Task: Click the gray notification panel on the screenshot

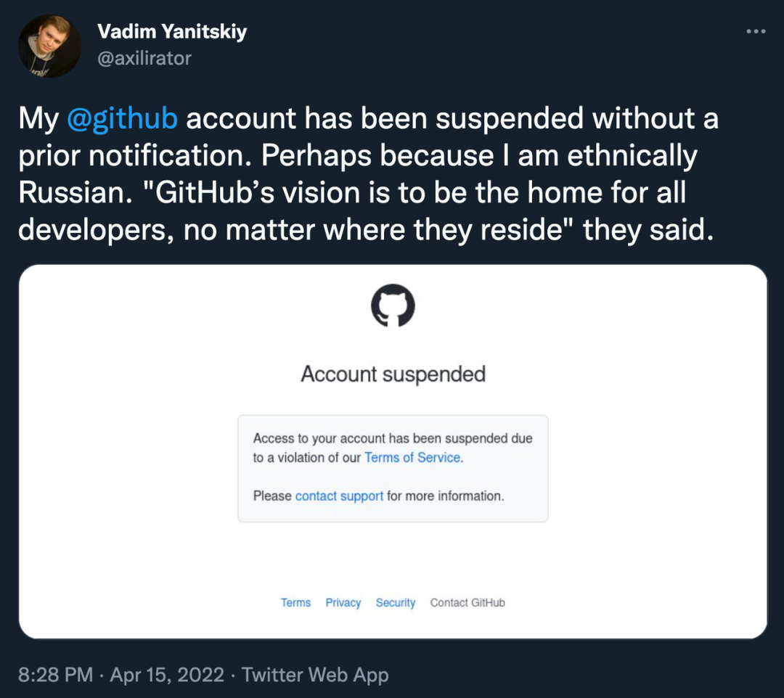Action: coord(392,468)
